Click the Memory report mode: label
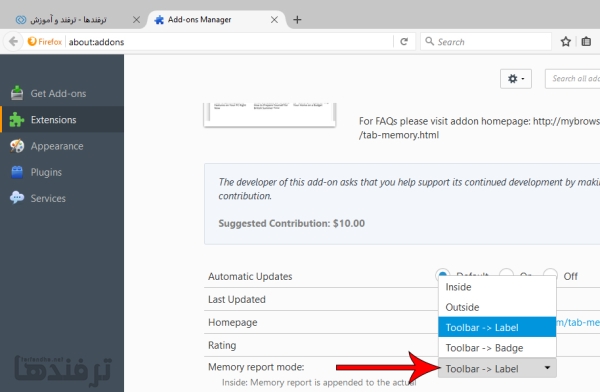This screenshot has width=600, height=392. pyautogui.click(x=256, y=367)
